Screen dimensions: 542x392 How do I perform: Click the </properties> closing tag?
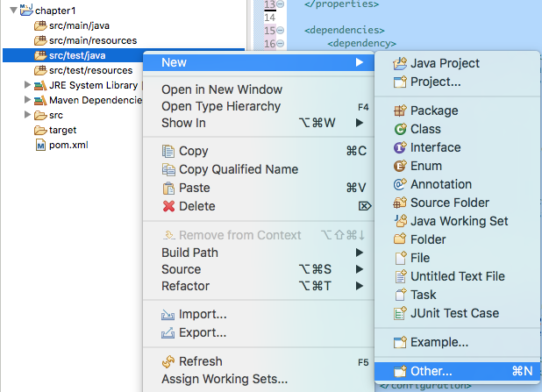341,4
